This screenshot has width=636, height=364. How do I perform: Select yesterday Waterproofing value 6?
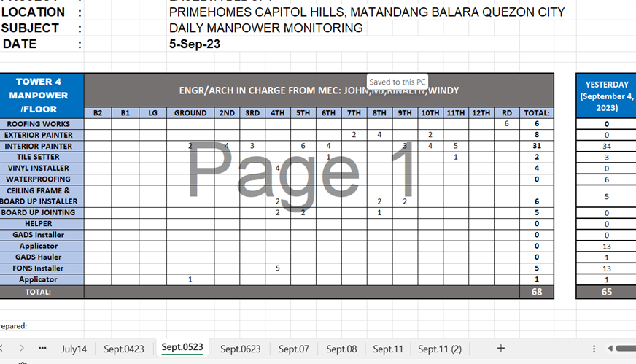(607, 179)
